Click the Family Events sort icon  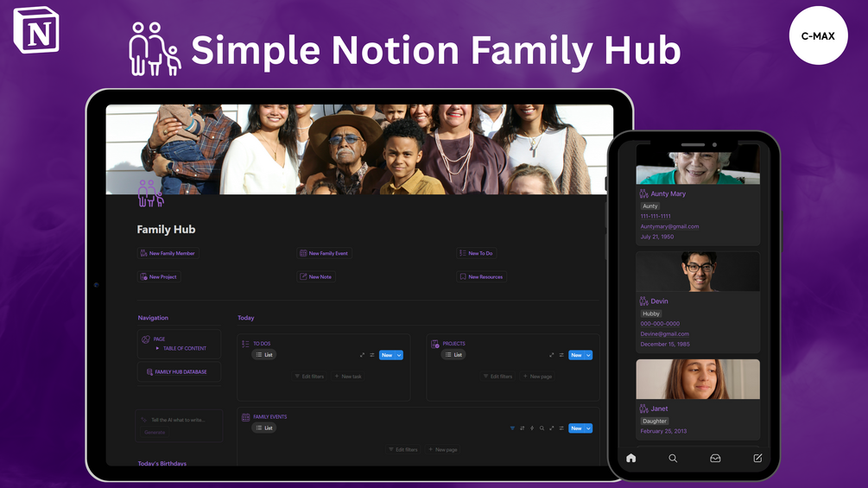coord(522,428)
